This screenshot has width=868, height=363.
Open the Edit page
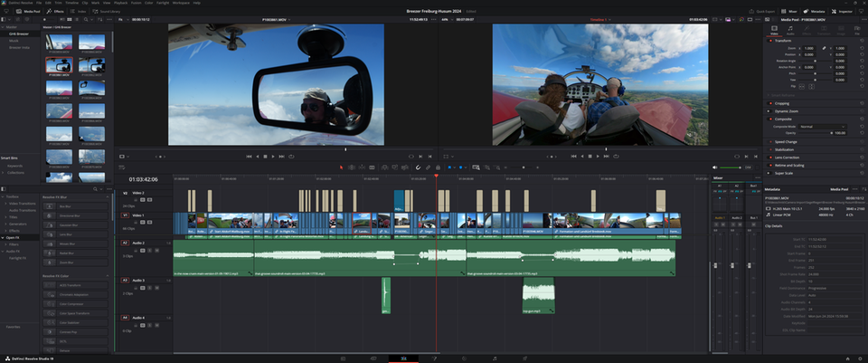click(x=403, y=358)
